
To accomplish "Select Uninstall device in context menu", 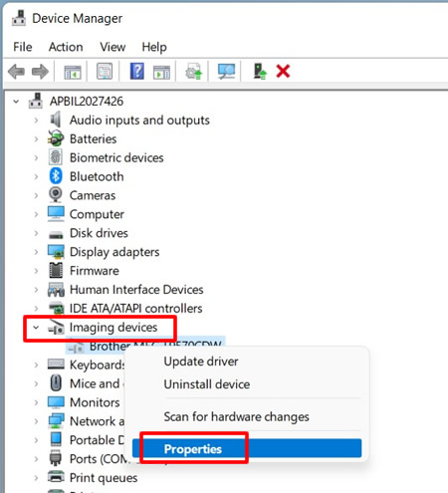I will [x=207, y=384].
